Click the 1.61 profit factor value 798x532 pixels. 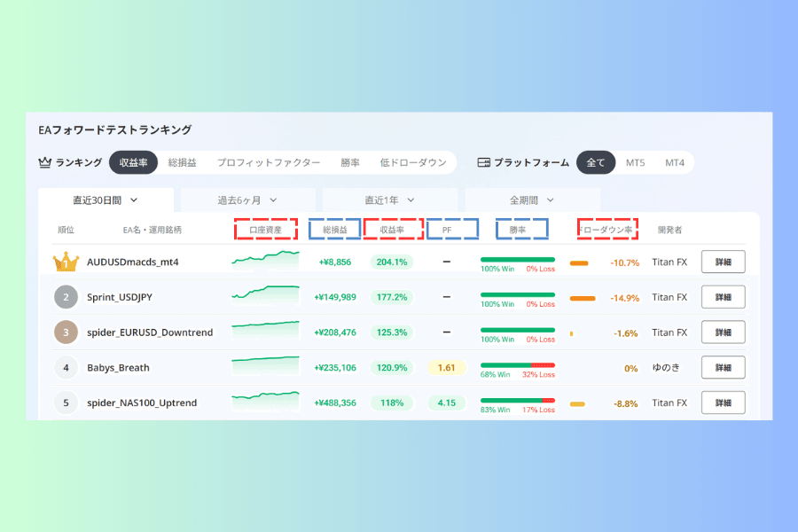[x=446, y=367]
